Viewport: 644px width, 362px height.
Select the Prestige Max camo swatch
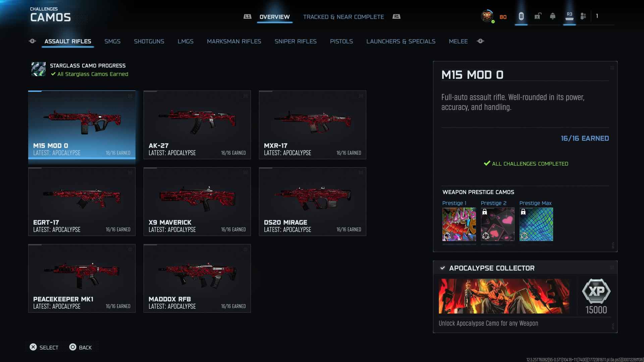click(536, 224)
